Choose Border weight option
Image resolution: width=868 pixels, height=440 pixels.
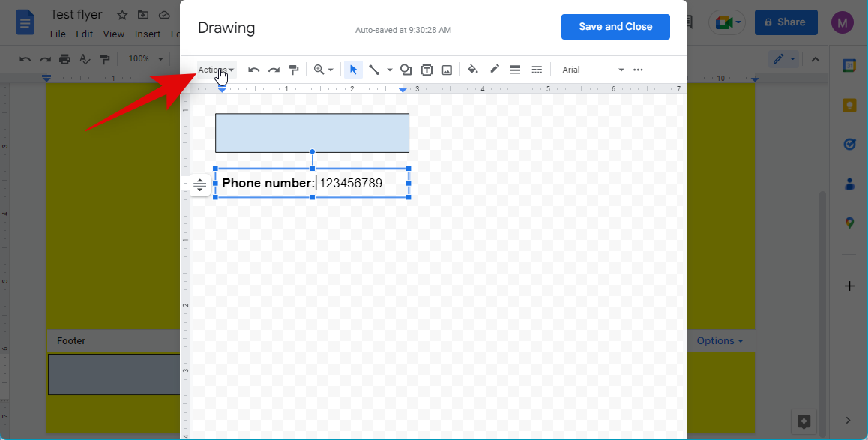(x=515, y=70)
